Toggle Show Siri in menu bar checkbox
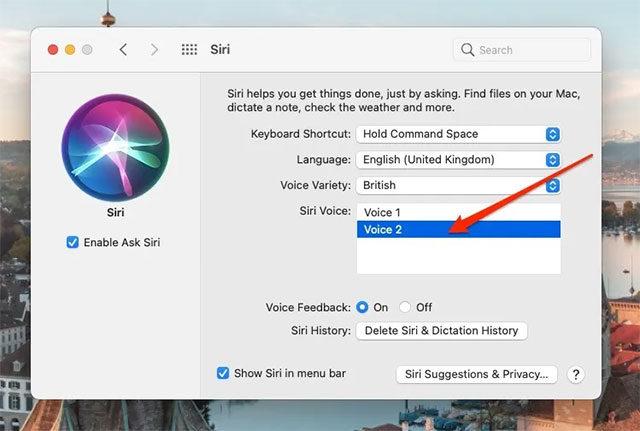Image resolution: width=640 pixels, height=431 pixels. [x=223, y=373]
